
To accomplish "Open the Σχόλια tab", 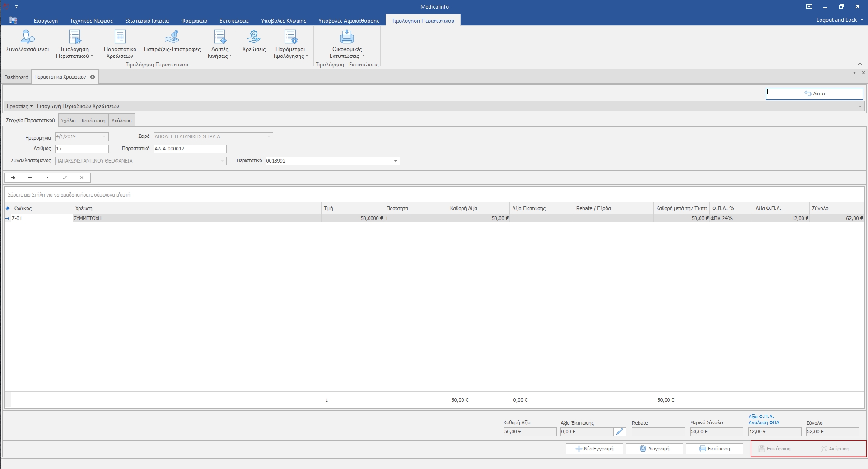I will coord(68,121).
